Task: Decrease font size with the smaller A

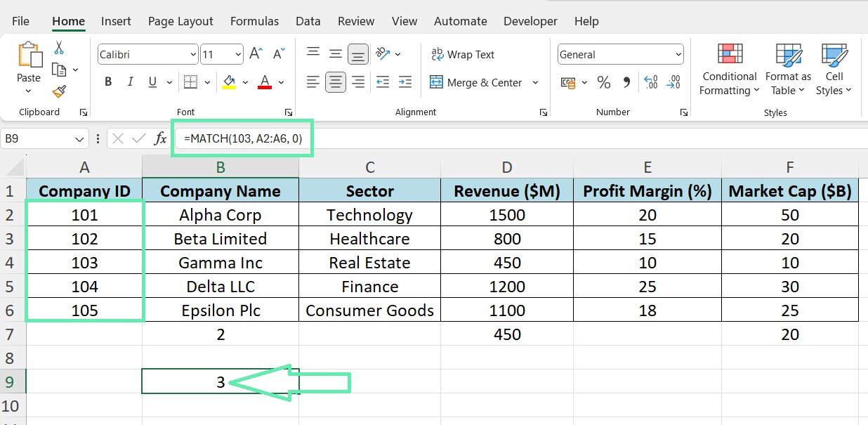Action: click(x=279, y=54)
